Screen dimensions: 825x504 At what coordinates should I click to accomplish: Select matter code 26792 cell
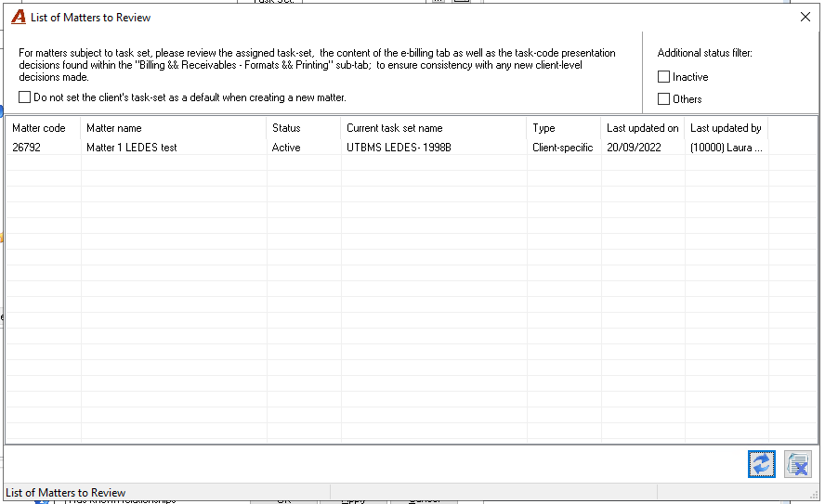43,148
